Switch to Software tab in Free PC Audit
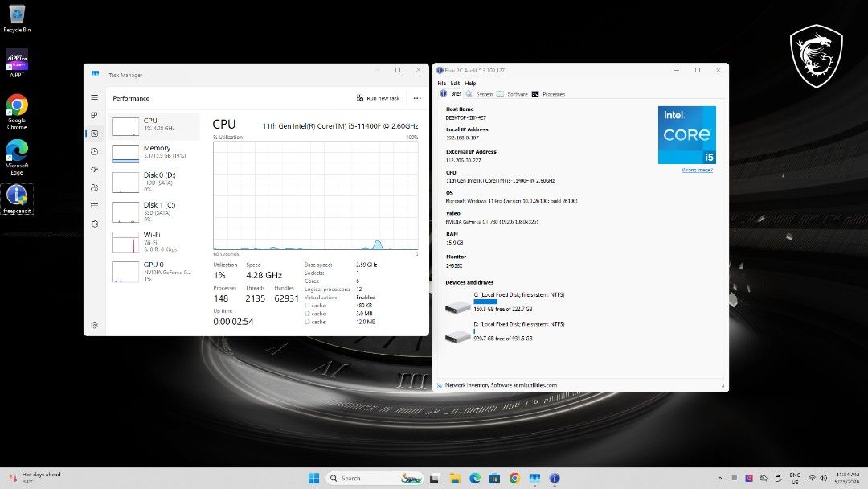 pyautogui.click(x=512, y=94)
